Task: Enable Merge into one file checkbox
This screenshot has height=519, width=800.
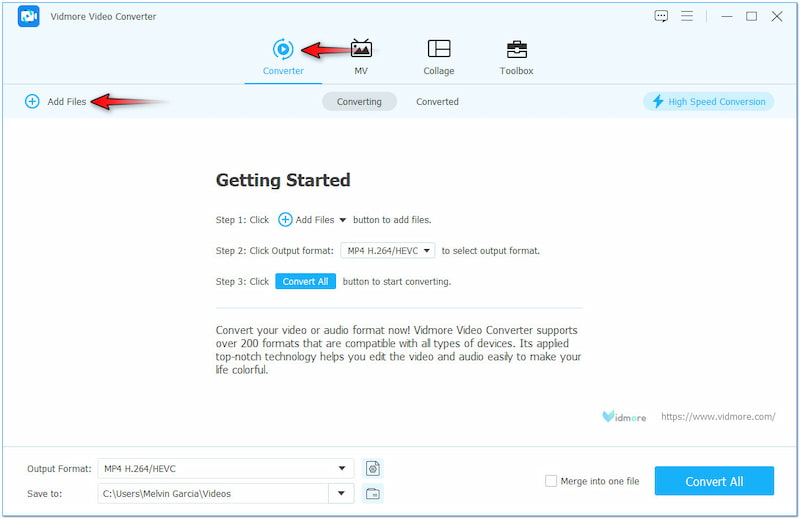Action: click(x=551, y=481)
